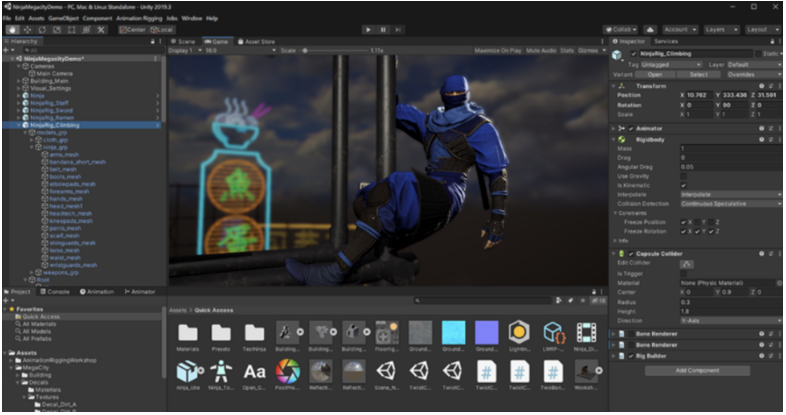Image resolution: width=786 pixels, height=415 pixels.
Task: Switch to the Services tab
Action: (x=666, y=41)
